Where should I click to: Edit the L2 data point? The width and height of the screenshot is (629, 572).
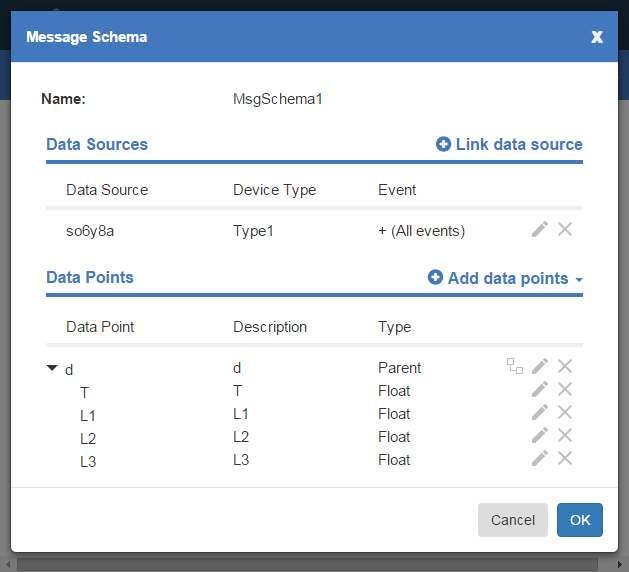540,436
